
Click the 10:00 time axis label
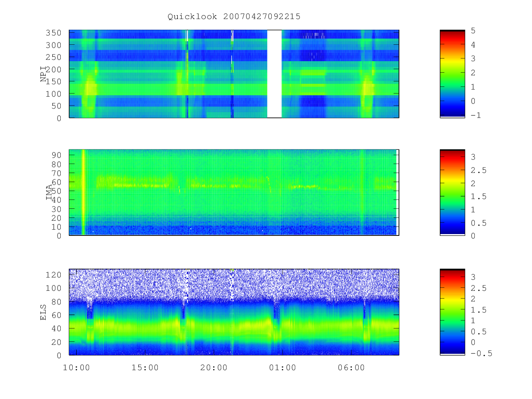pos(77,368)
